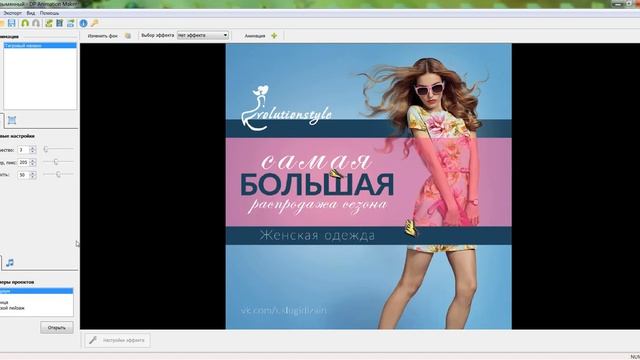Open the Экспорт menu

pyautogui.click(x=13, y=13)
